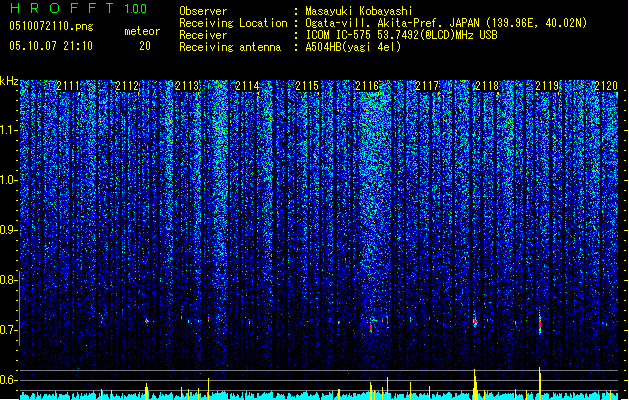Click the meteor count 20
Image resolution: width=629 pixels, height=400 pixels.
(145, 46)
